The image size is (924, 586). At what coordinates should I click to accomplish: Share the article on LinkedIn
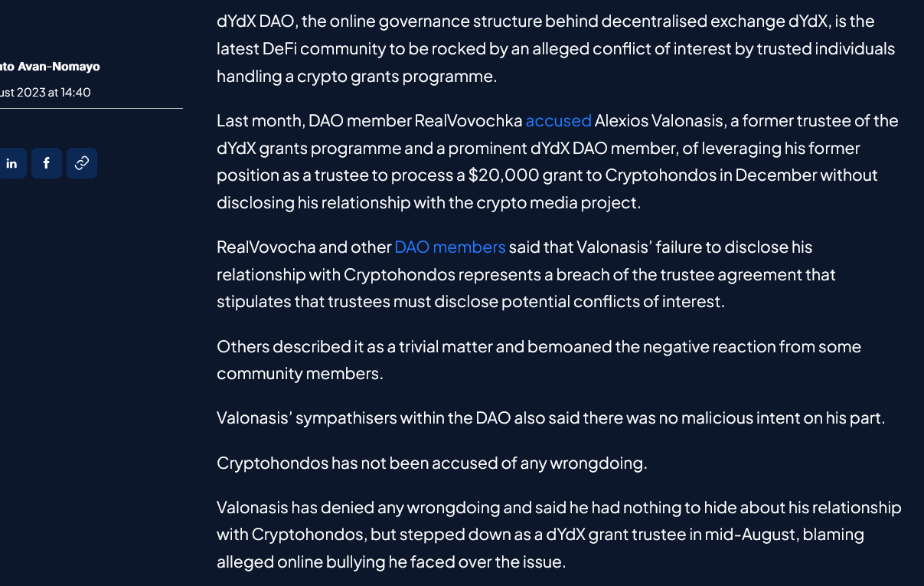[x=12, y=163]
